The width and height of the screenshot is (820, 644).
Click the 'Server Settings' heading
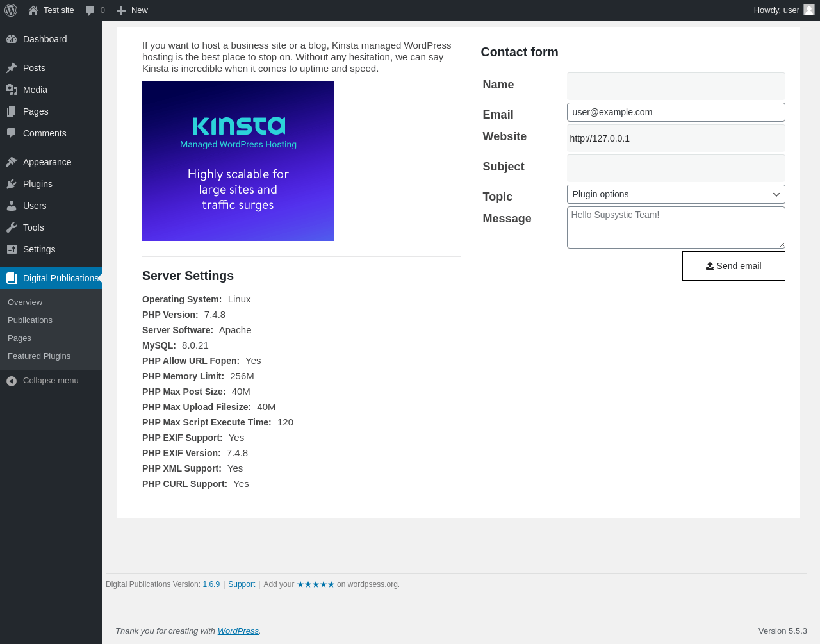188,276
